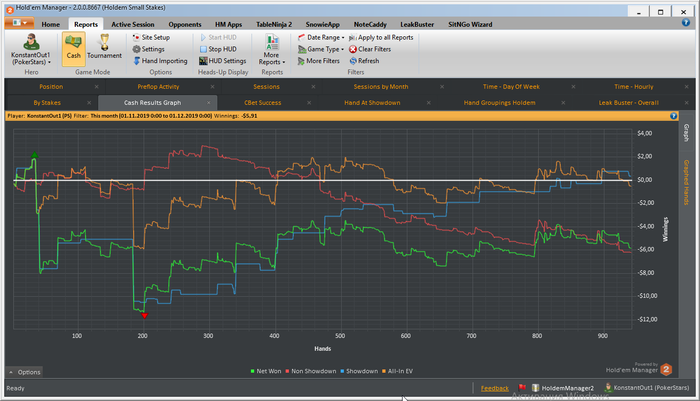
Task: Close the Position report tab
Action: click(96, 87)
